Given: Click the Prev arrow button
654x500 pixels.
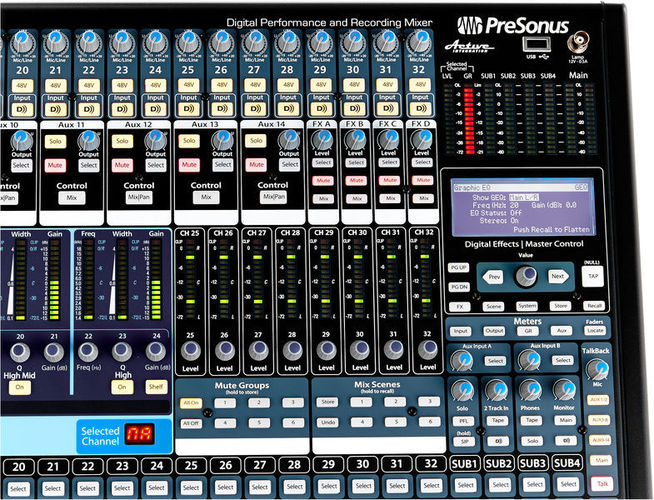Looking at the screenshot, I should pos(494,277).
